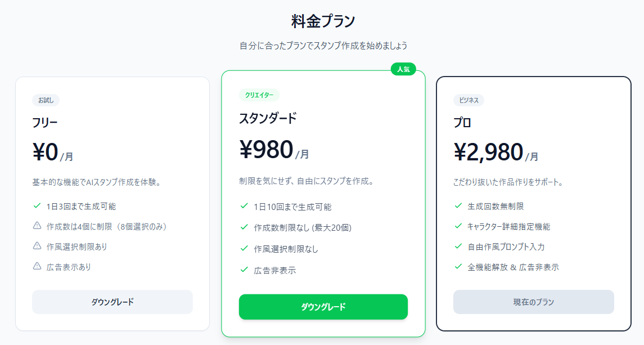Click the checkmark beside 広告非表示 in スタンダード
The width and height of the screenshot is (644, 345).
pyautogui.click(x=244, y=270)
